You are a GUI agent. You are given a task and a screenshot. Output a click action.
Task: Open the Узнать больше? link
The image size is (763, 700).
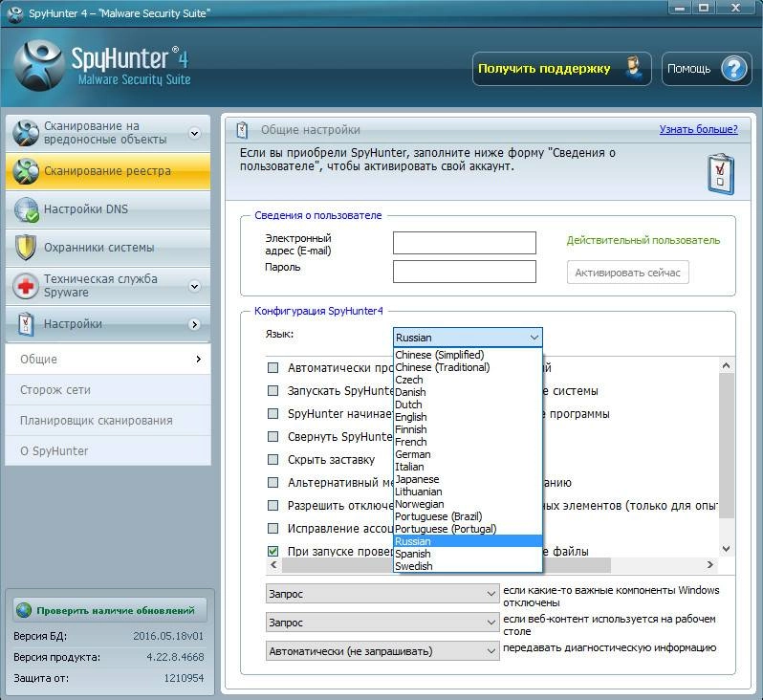pos(698,129)
